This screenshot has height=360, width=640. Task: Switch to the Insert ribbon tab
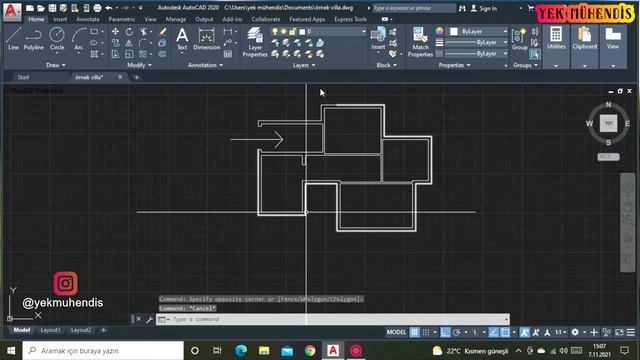(60, 19)
